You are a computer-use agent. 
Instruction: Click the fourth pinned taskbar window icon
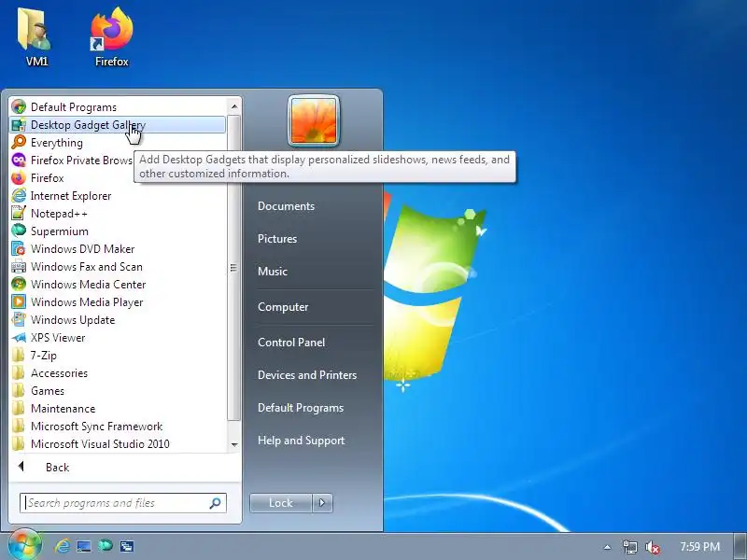(x=127, y=546)
